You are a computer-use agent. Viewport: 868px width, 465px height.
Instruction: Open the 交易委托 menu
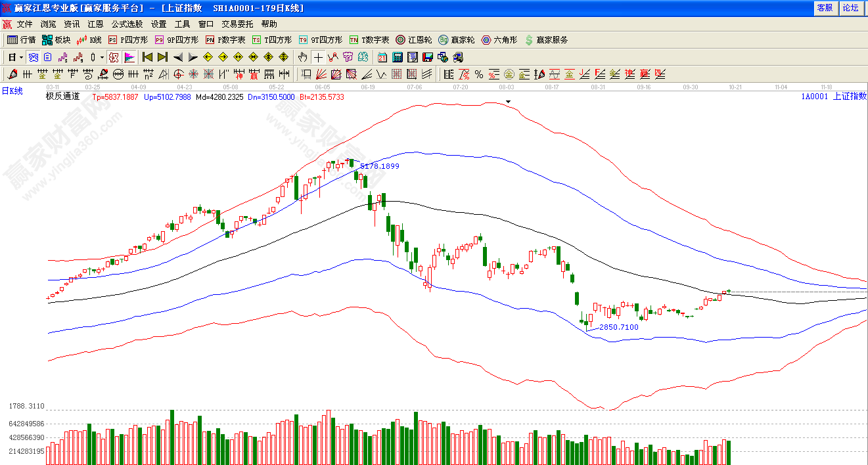[237, 24]
